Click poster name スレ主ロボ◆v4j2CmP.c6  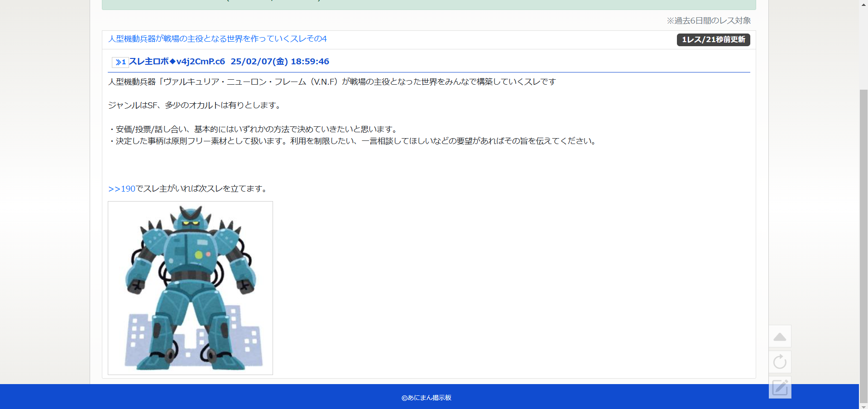point(177,62)
